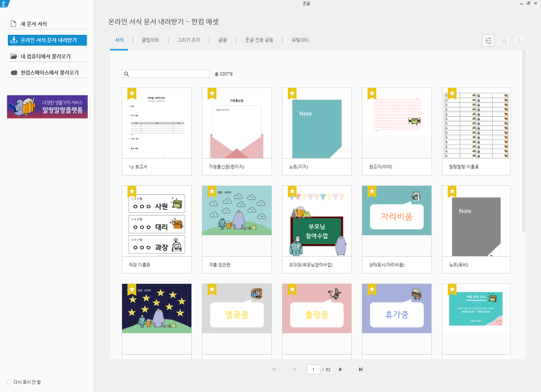
Task: Select the 열공중 status template
Action: (x=237, y=321)
